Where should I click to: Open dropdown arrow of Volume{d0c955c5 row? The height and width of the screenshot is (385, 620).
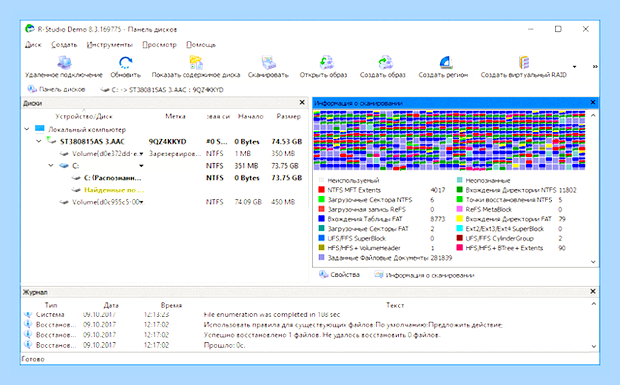(141, 202)
